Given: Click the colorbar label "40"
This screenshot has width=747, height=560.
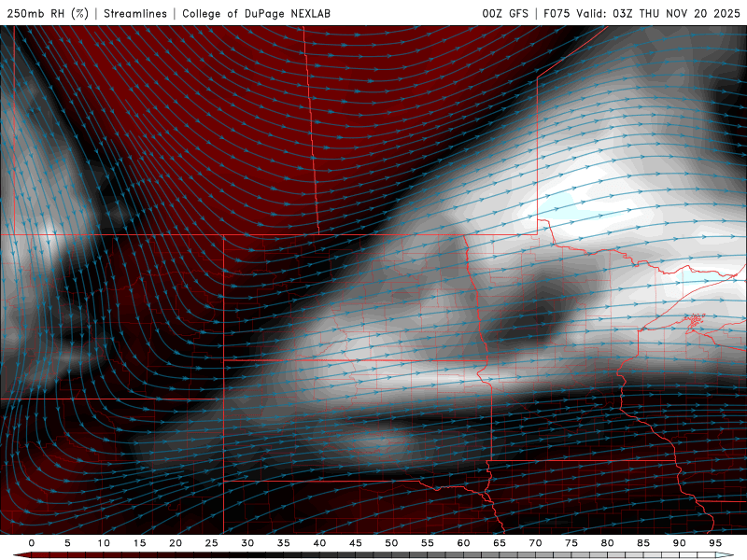Looking at the screenshot, I should coord(319,543).
